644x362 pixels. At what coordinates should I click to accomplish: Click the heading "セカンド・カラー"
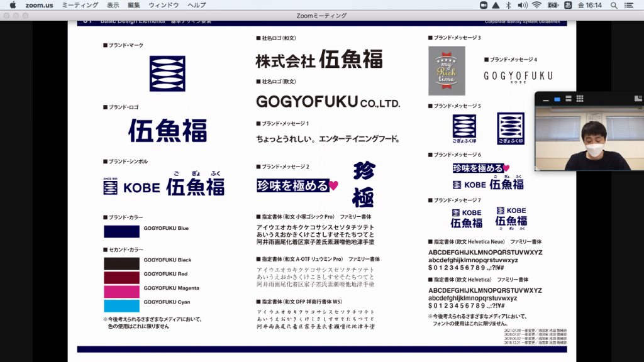coord(123,250)
